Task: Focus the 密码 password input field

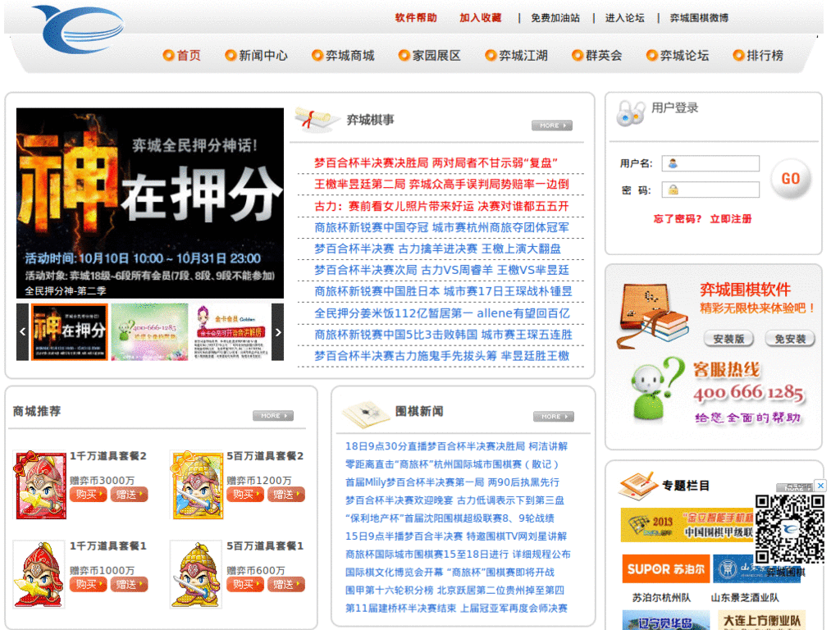Action: click(x=710, y=189)
